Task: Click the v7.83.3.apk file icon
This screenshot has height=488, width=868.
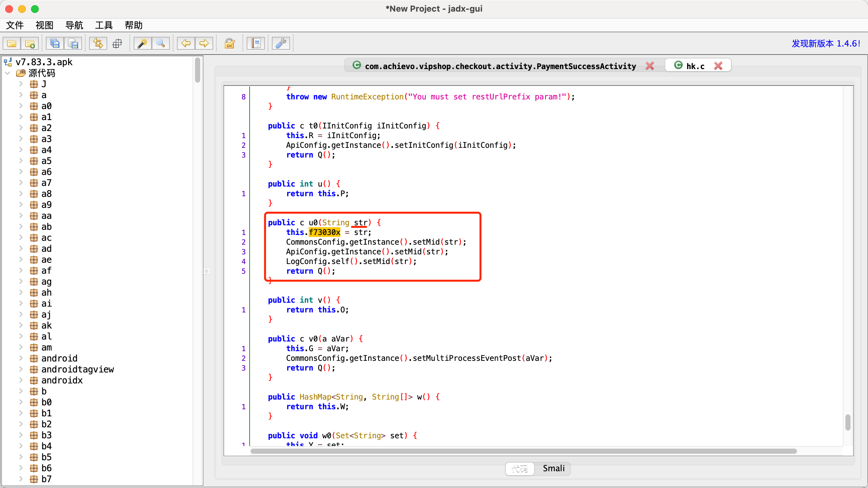Action: pyautogui.click(x=8, y=62)
